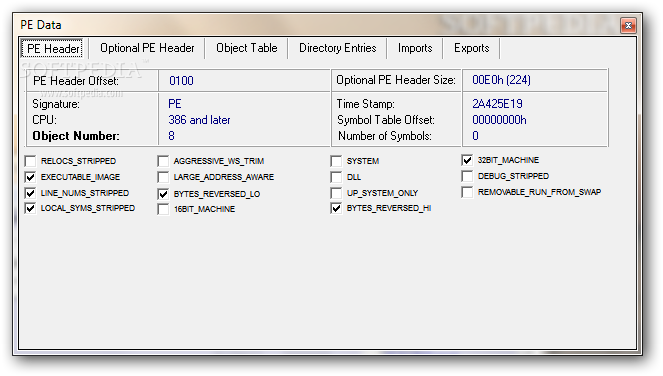
Task: Click the Number of Symbols label
Action: tap(385, 136)
